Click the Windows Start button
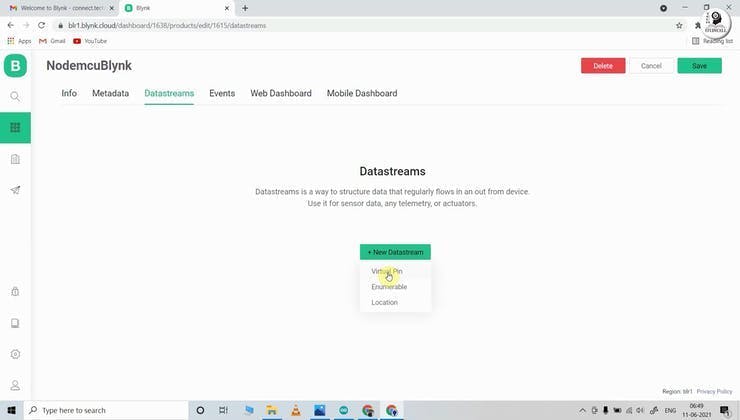Viewport: 740px width, 420px height. 11,410
